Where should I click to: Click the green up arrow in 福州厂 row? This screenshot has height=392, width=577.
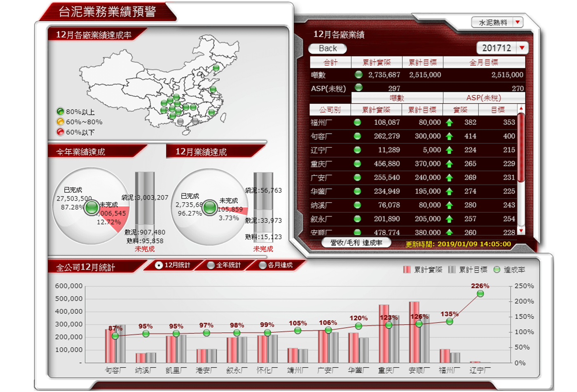point(449,123)
